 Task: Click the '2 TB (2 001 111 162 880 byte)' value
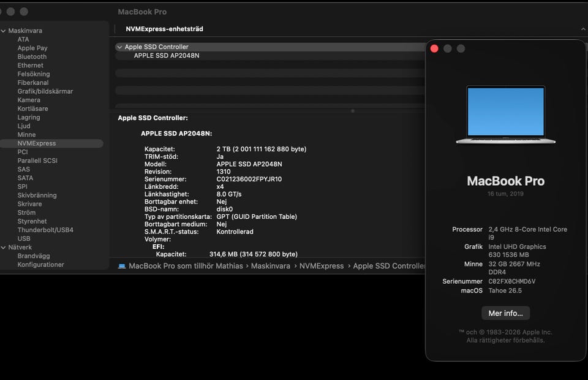coord(262,149)
